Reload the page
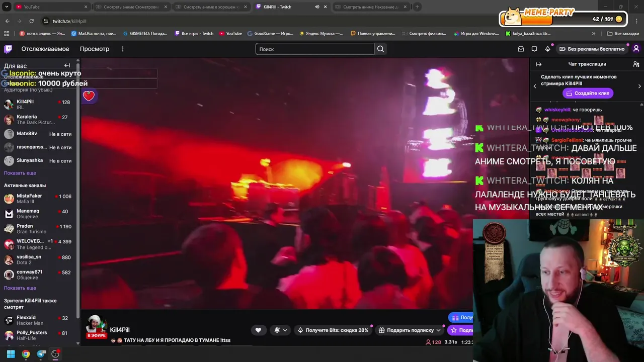The width and height of the screenshot is (644, 362). [x=31, y=21]
